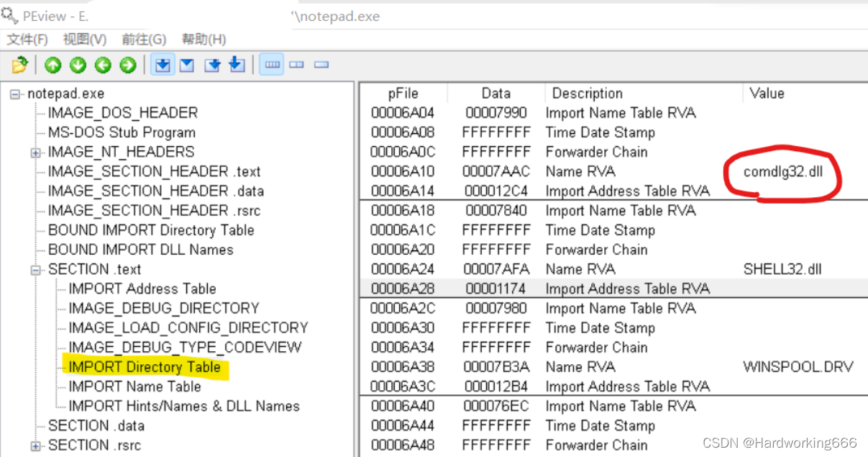
Task: Click the Data column header
Action: [496, 94]
